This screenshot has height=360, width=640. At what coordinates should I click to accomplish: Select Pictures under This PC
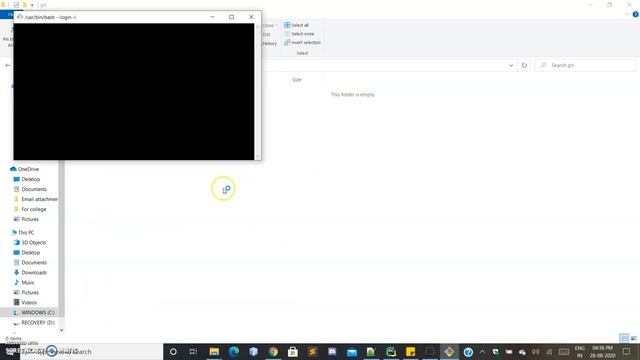pyautogui.click(x=26, y=293)
